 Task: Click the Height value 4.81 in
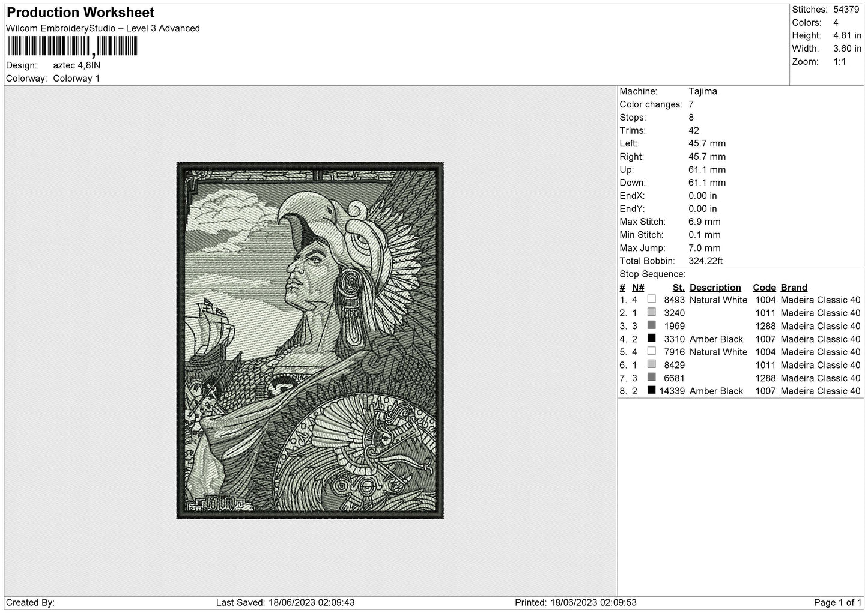click(847, 36)
